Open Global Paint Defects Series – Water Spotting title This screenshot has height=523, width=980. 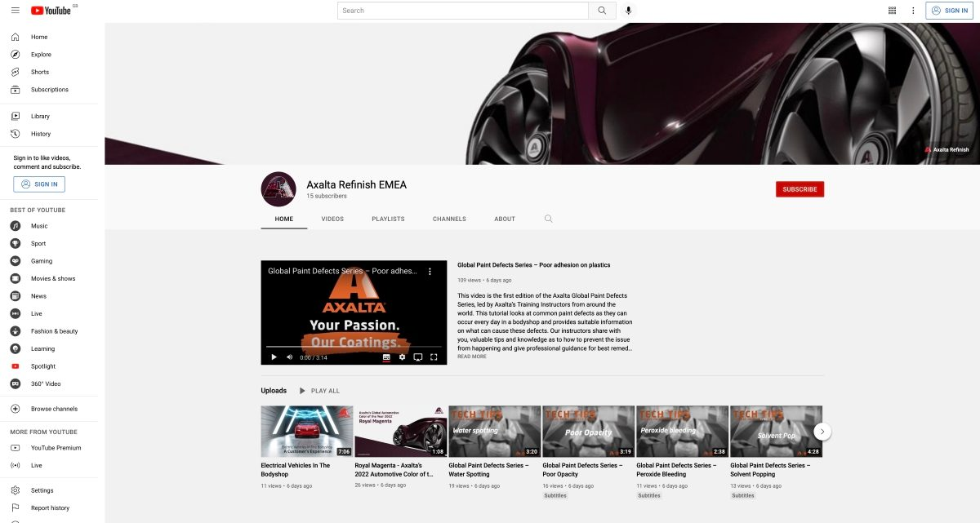click(x=489, y=470)
